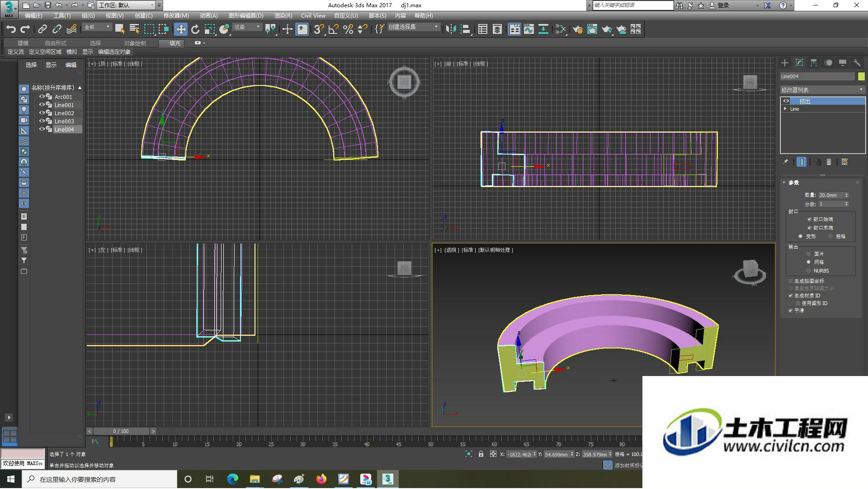868x489 pixels.
Task: Activate Bind to Space Warp tool
Action: pos(71,29)
